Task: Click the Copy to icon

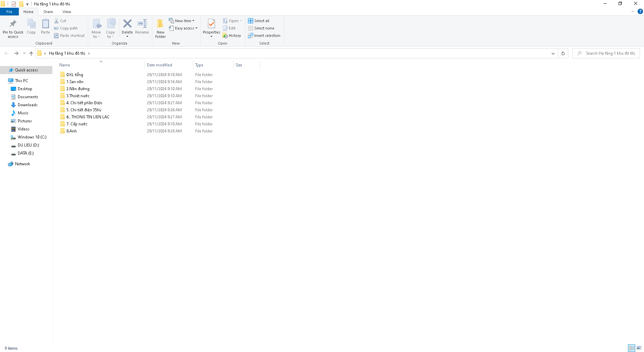Action: (x=111, y=24)
